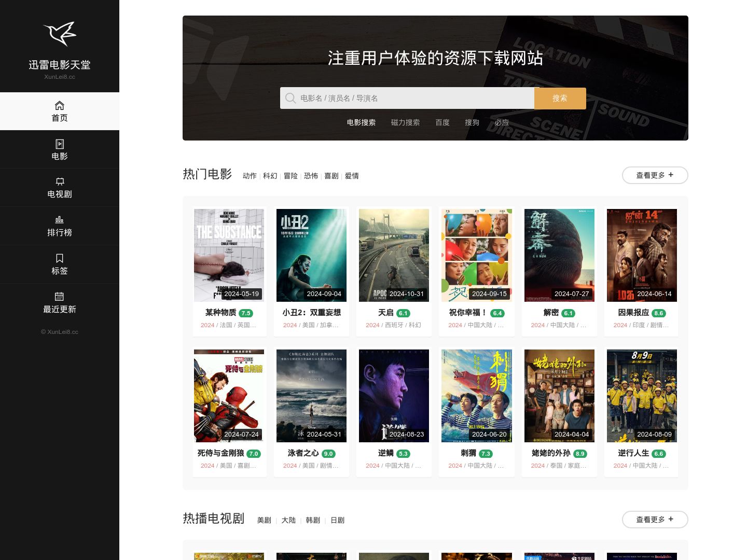747x560 pixels.
Task: Click the bar chart icon above 排行榜
Action: point(60,220)
